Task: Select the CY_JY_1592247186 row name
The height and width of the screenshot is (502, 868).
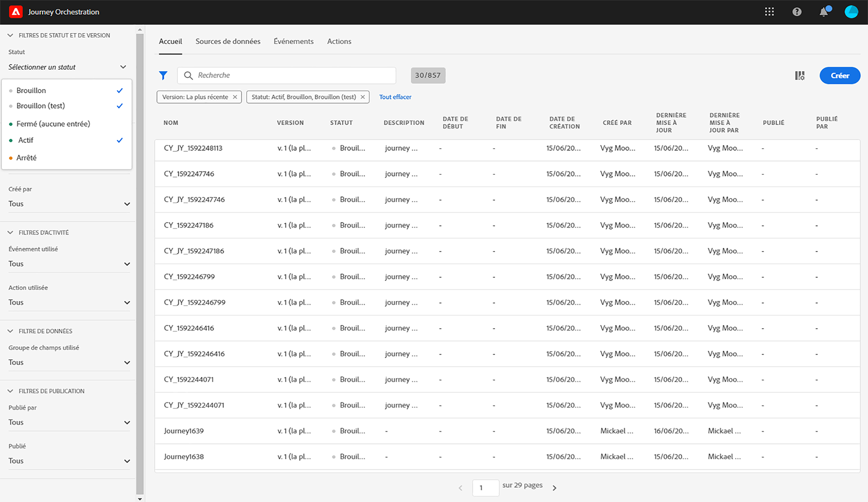Action: pyautogui.click(x=194, y=251)
